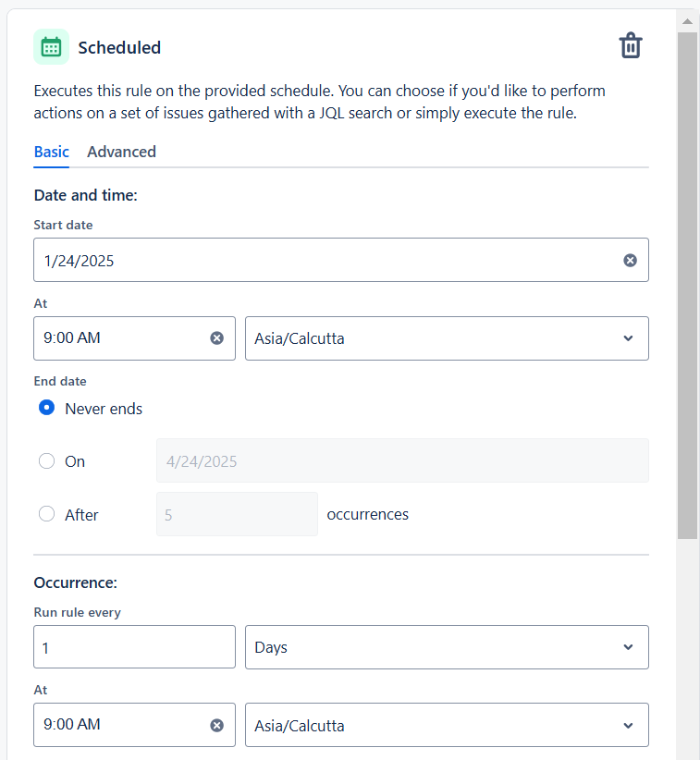Click the scrollbar up arrow
Image resolution: width=700 pixels, height=760 pixels.
(x=687, y=20)
